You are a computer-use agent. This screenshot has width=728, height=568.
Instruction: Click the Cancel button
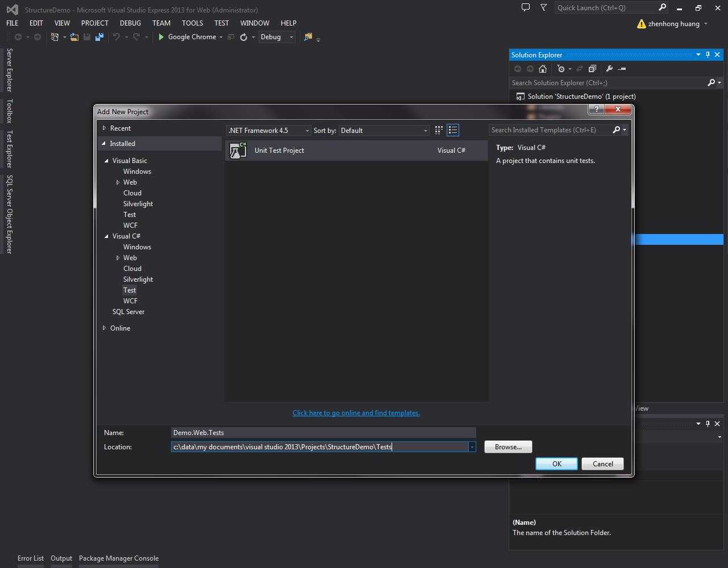pyautogui.click(x=602, y=464)
